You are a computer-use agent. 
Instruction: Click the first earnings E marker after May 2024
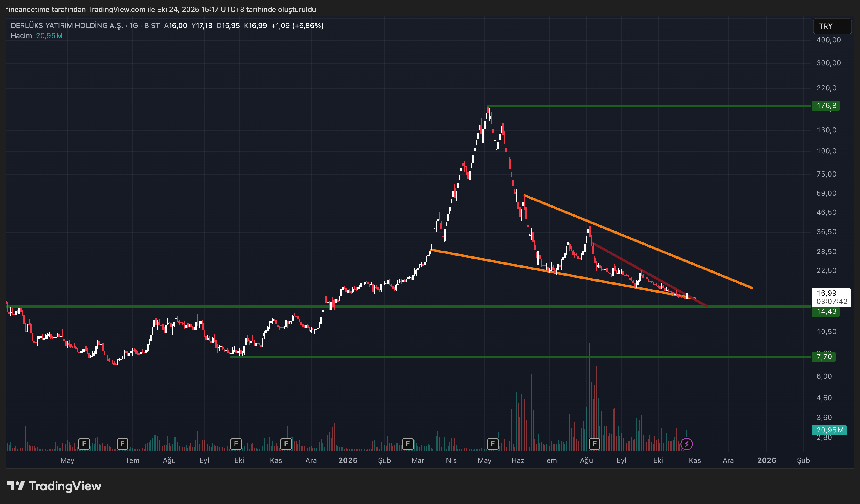pyautogui.click(x=84, y=444)
